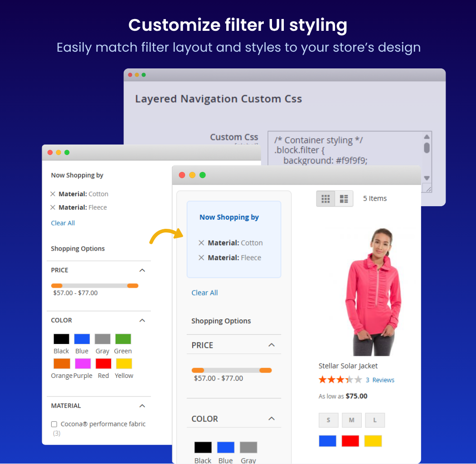
Task: Click 'Shopping Options' heading in front window
Action: pyautogui.click(x=221, y=321)
